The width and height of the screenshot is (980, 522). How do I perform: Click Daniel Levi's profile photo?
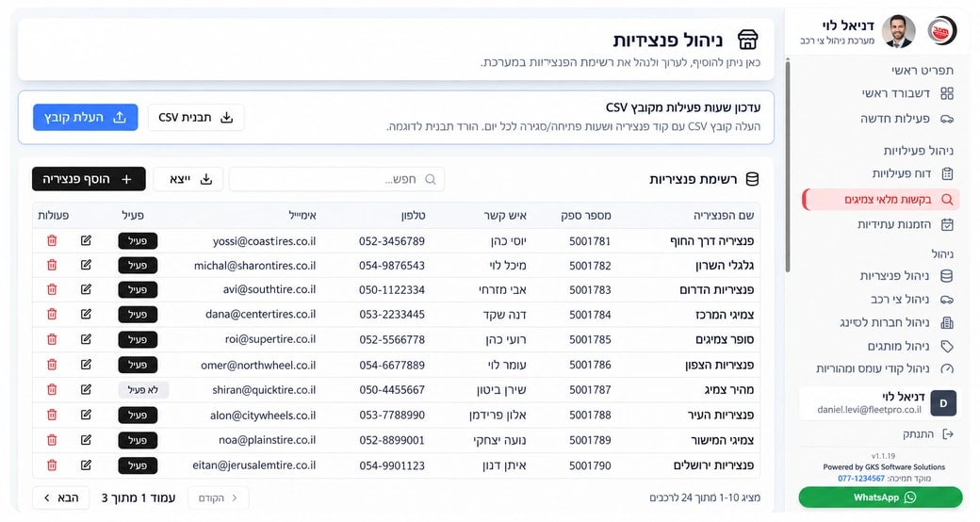pyautogui.click(x=898, y=31)
